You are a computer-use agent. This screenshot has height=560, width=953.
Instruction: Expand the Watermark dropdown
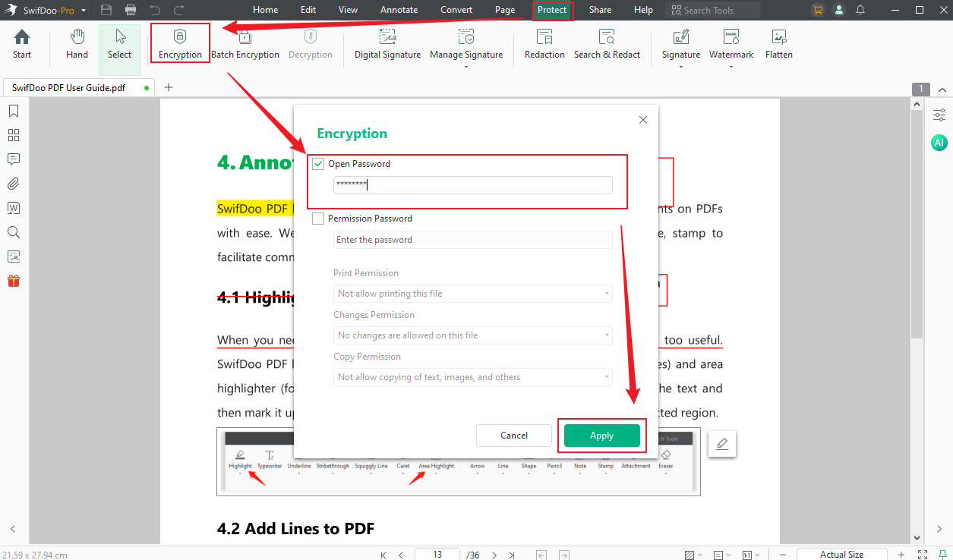731,67
